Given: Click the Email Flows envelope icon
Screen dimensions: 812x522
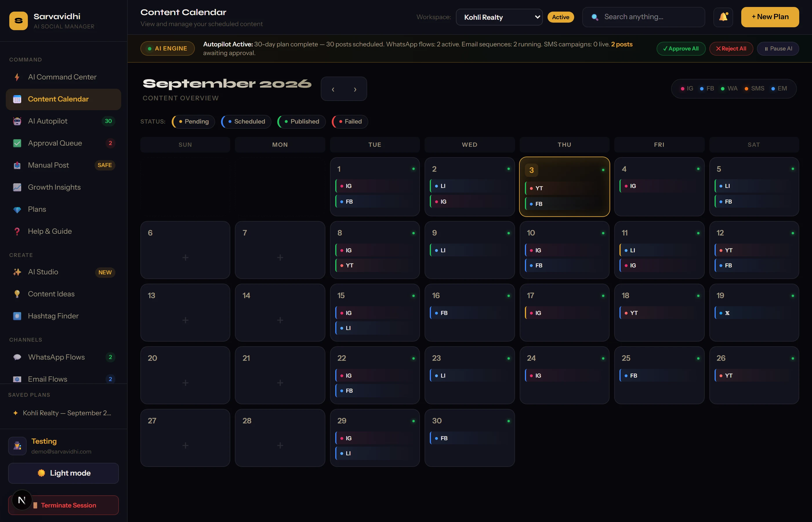Looking at the screenshot, I should pyautogui.click(x=17, y=379).
